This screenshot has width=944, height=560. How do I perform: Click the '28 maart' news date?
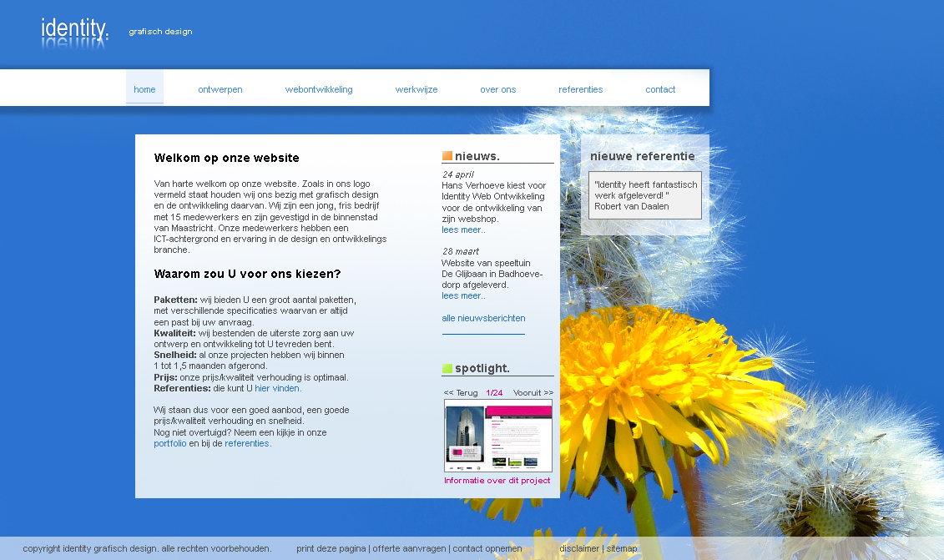(461, 252)
